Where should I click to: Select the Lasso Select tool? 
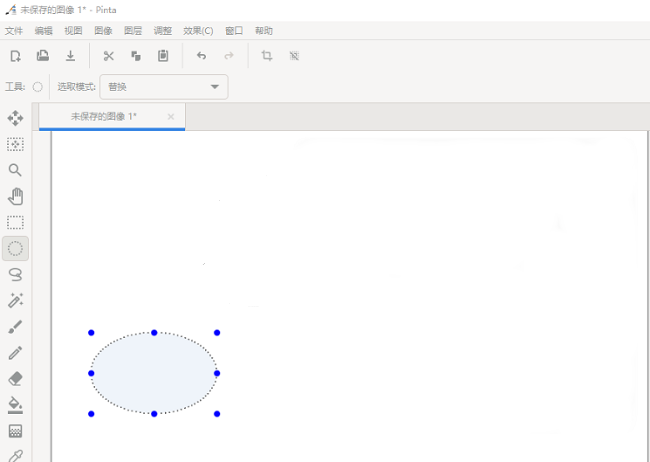(x=15, y=274)
